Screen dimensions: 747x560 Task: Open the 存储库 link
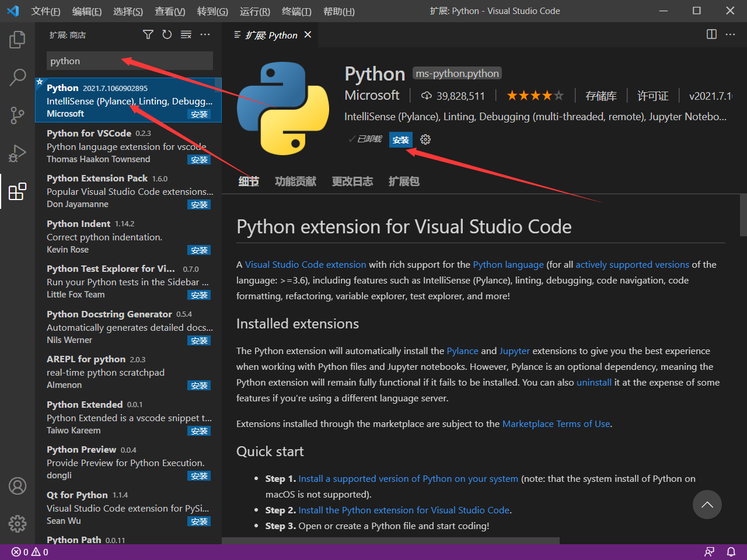point(601,96)
